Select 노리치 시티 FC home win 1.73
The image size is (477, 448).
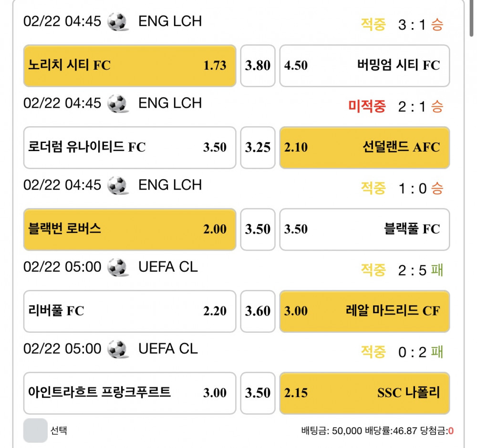pos(130,66)
